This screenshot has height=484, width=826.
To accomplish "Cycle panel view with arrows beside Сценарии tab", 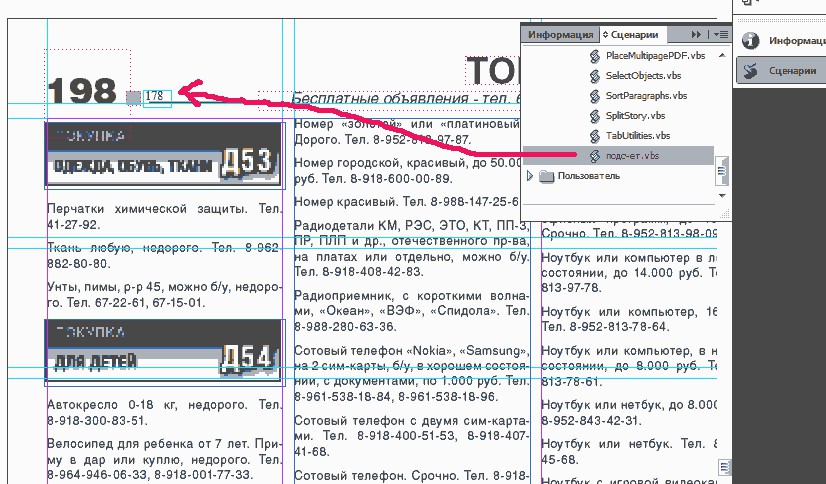I will pos(605,35).
